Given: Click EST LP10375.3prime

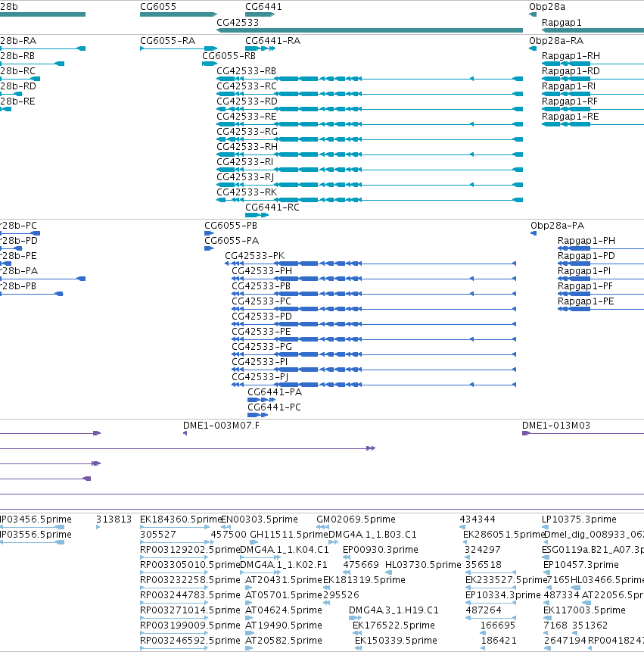Looking at the screenshot, I should (x=579, y=519).
